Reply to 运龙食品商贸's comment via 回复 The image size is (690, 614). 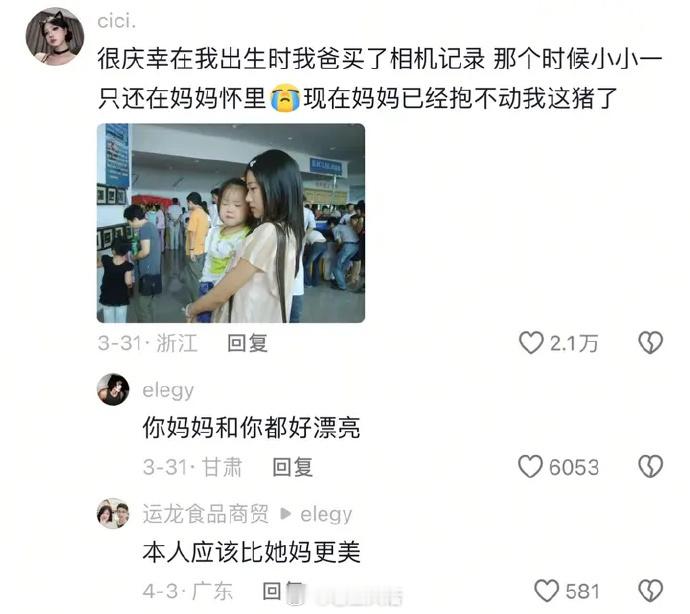tap(283, 591)
